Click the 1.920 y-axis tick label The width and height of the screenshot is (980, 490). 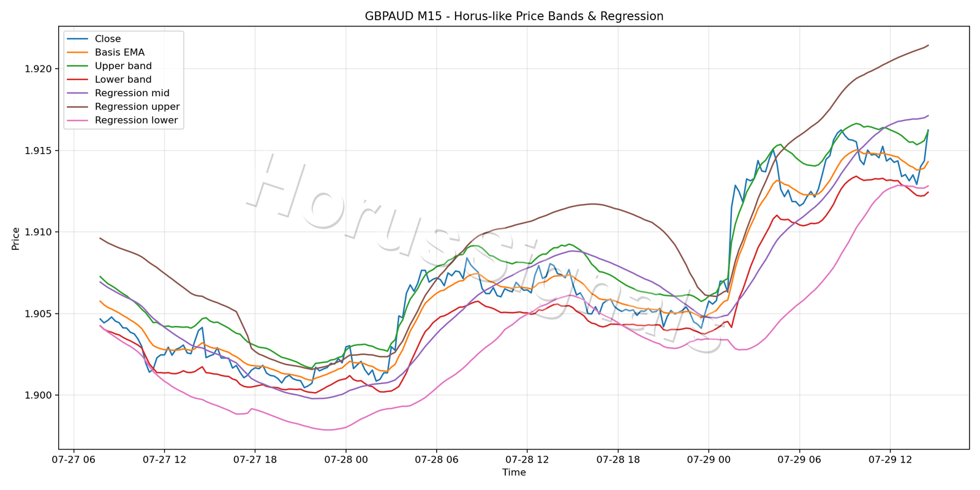(39, 69)
